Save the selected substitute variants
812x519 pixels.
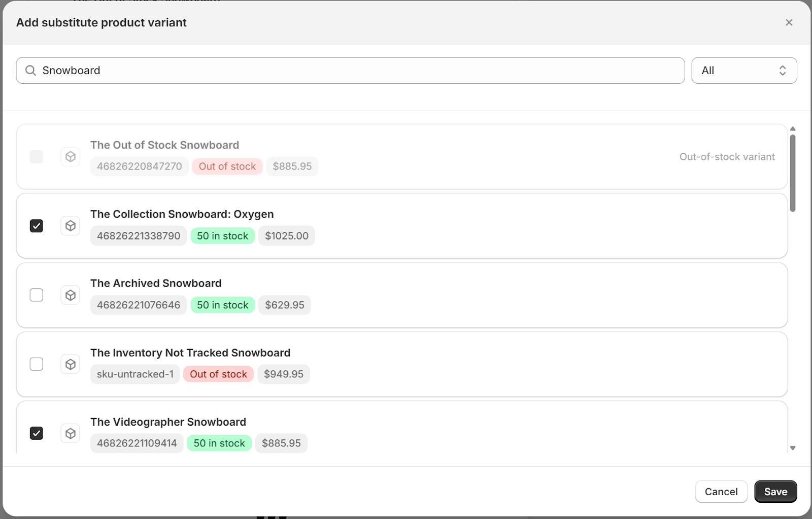coord(775,492)
